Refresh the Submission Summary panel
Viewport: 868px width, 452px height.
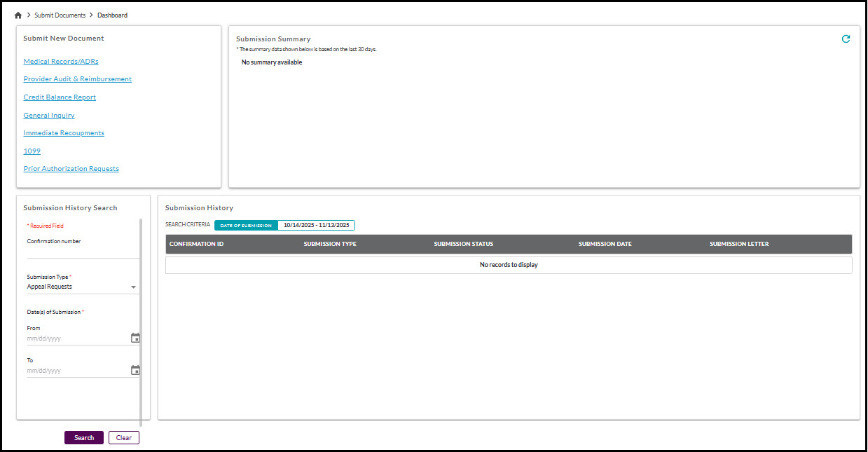[846, 39]
